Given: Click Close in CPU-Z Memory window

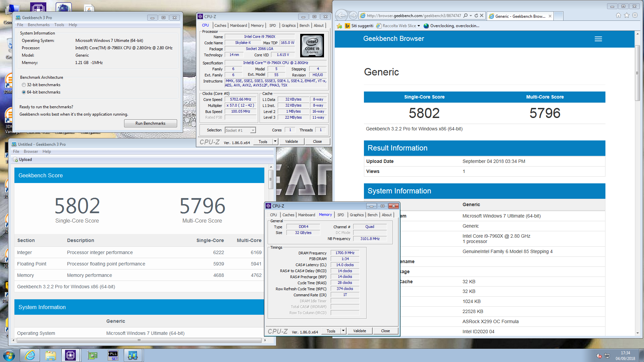Looking at the screenshot, I should click(385, 331).
